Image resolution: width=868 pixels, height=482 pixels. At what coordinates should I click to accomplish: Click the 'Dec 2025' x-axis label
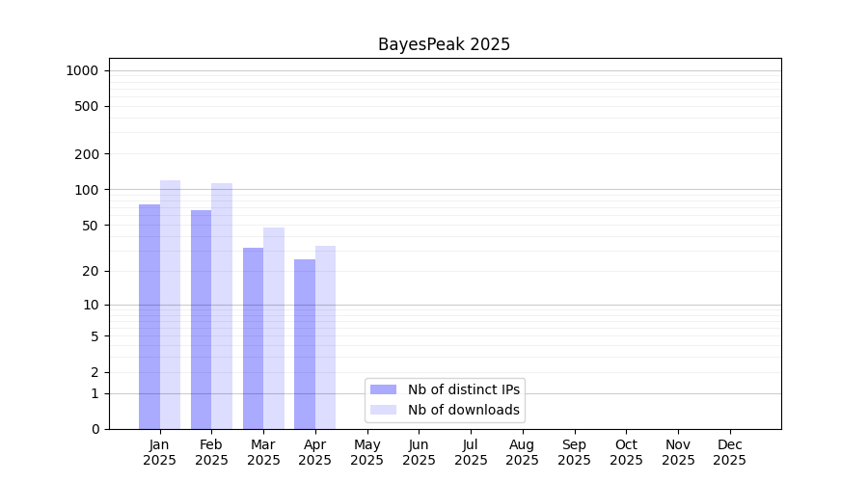click(x=730, y=452)
